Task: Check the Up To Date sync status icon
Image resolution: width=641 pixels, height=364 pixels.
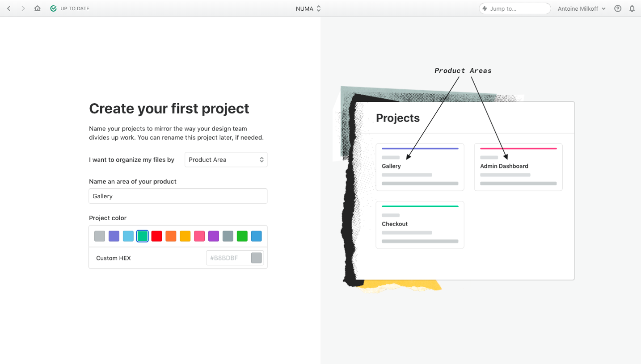Action: pyautogui.click(x=54, y=8)
